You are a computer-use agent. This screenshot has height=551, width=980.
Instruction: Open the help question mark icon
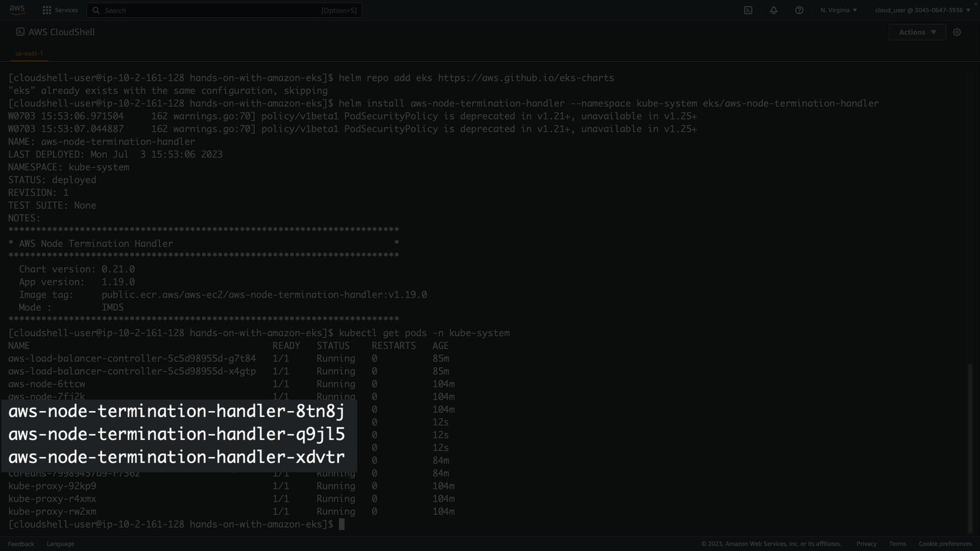click(799, 10)
